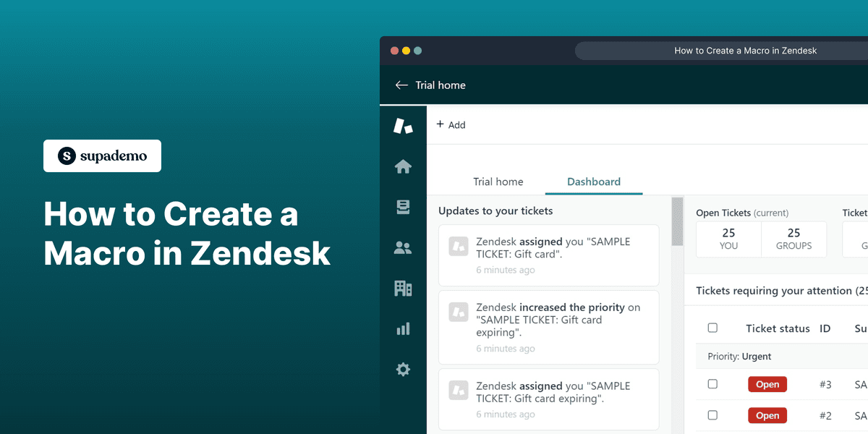The width and height of the screenshot is (868, 434).
Task: Open the 25 GROUPS open tickets counter
Action: point(793,239)
